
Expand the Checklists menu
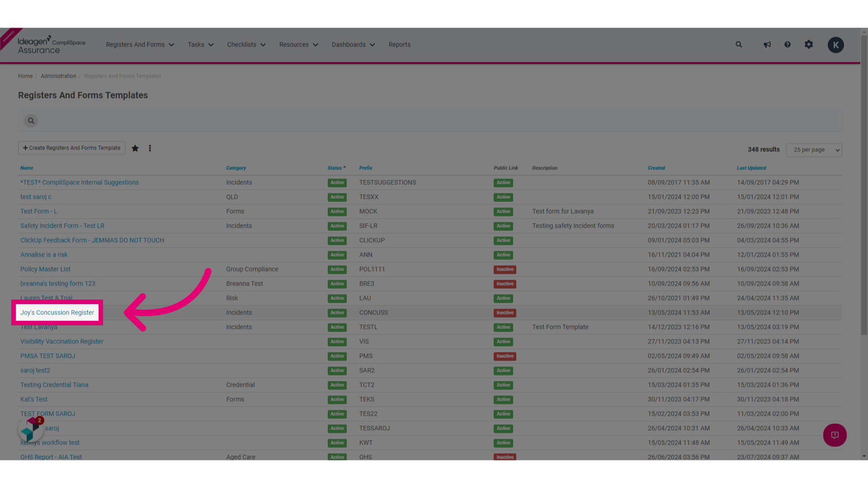(246, 45)
